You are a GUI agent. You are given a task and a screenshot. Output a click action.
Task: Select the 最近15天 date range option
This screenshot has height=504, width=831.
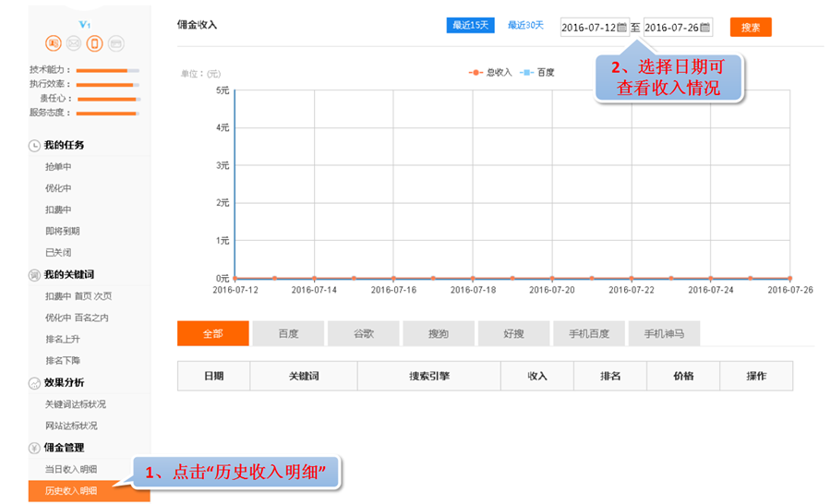point(471,25)
